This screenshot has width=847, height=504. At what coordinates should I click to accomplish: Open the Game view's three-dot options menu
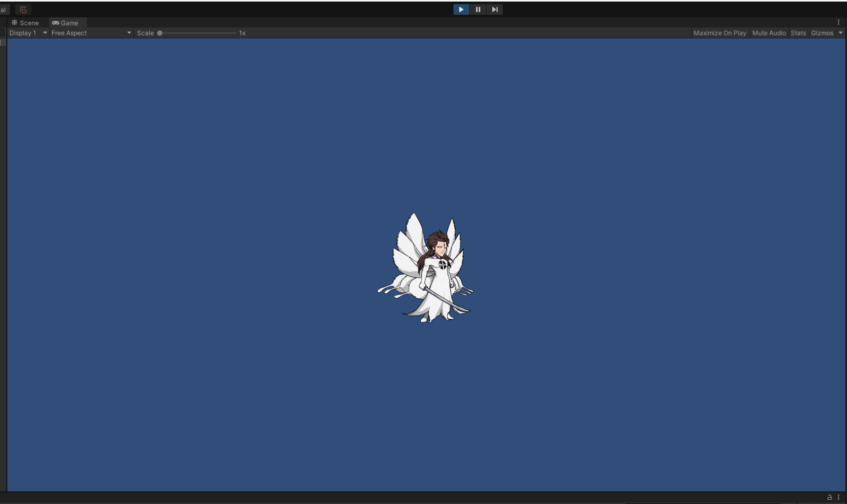coord(839,22)
